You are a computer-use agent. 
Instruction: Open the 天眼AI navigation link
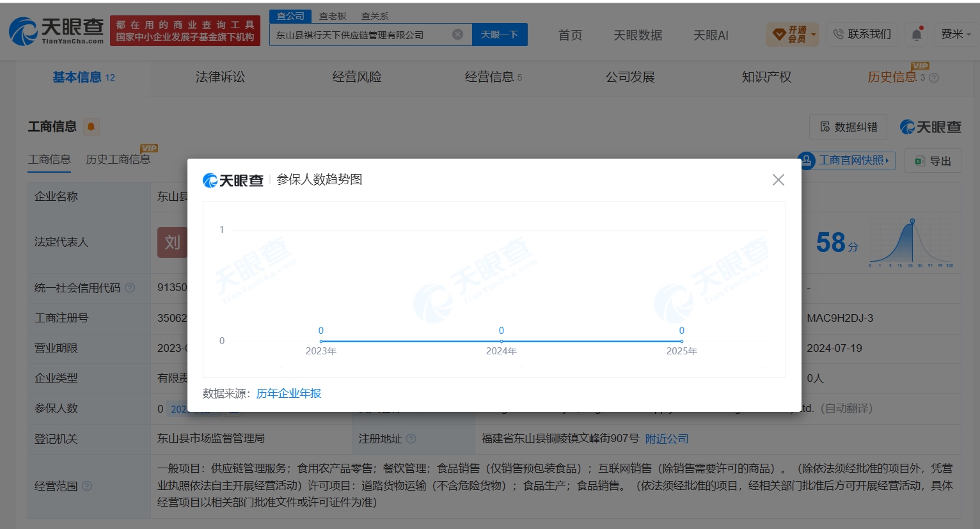[711, 35]
